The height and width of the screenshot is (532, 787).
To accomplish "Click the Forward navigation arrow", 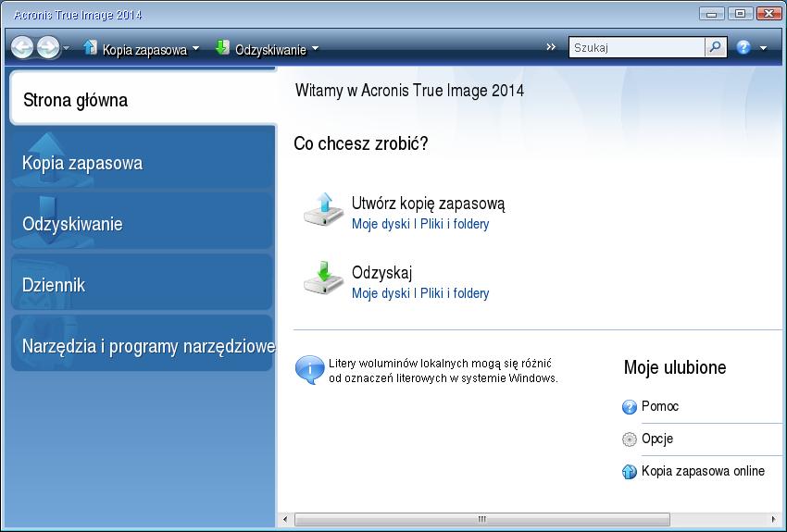I will 48,48.
